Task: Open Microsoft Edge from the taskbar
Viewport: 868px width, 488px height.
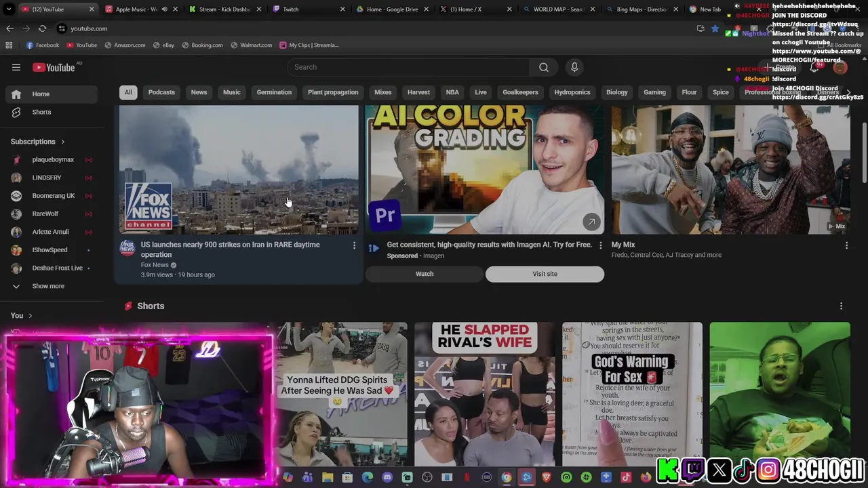Action: point(368,477)
